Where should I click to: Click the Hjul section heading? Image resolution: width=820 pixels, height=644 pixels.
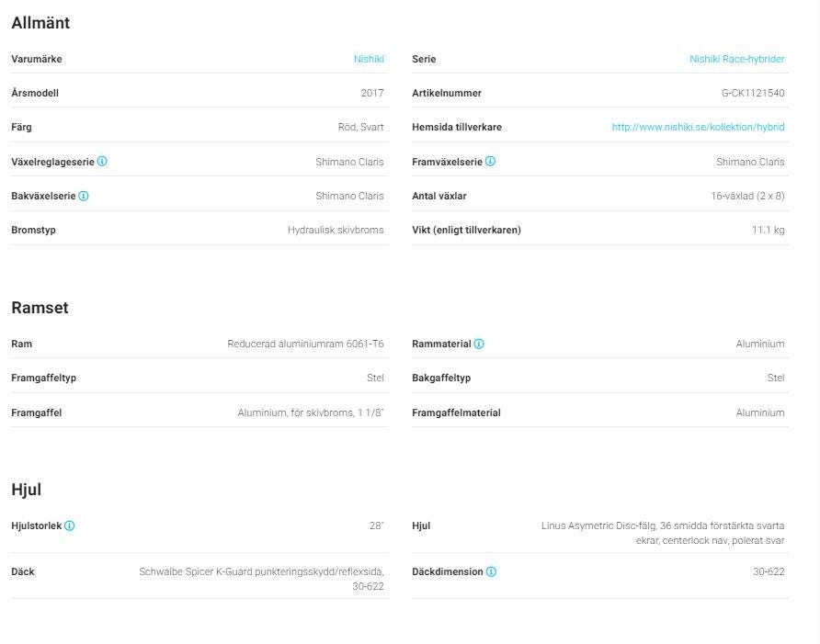click(x=26, y=490)
